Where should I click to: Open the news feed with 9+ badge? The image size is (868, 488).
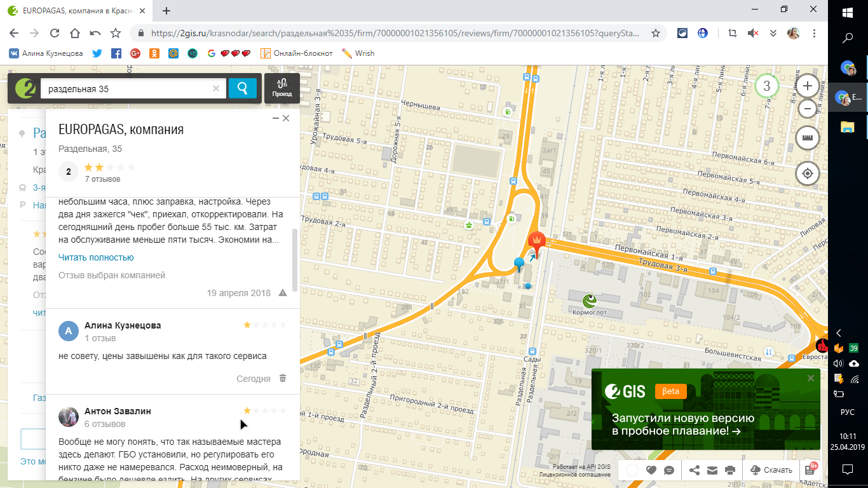pos(810,470)
